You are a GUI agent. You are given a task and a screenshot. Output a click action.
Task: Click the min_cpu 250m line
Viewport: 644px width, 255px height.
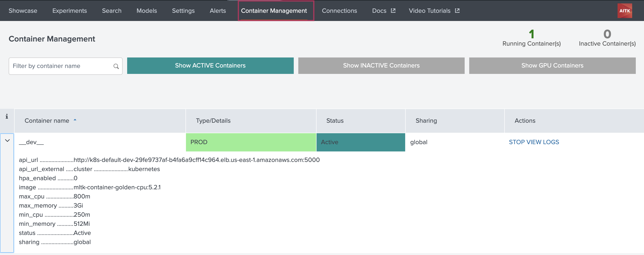(54, 215)
